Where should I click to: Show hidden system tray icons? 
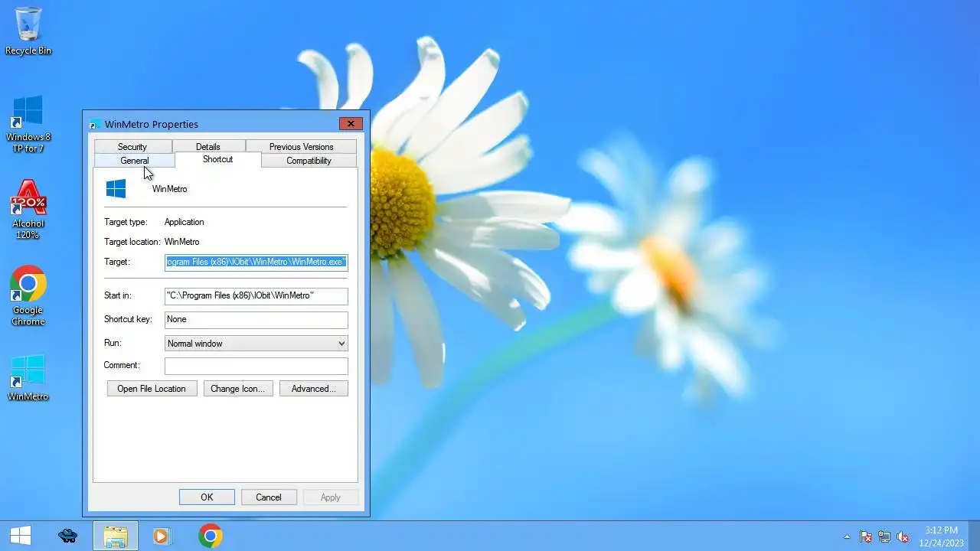click(847, 536)
